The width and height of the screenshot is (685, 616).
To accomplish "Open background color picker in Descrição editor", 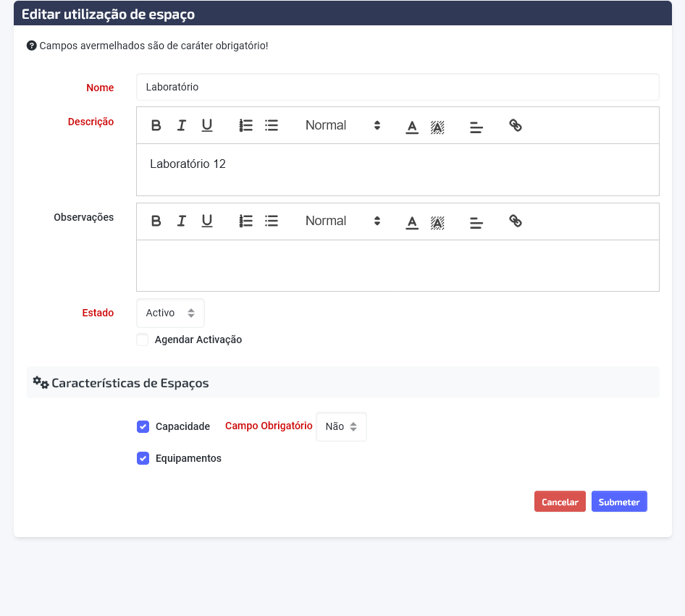I will click(437, 127).
